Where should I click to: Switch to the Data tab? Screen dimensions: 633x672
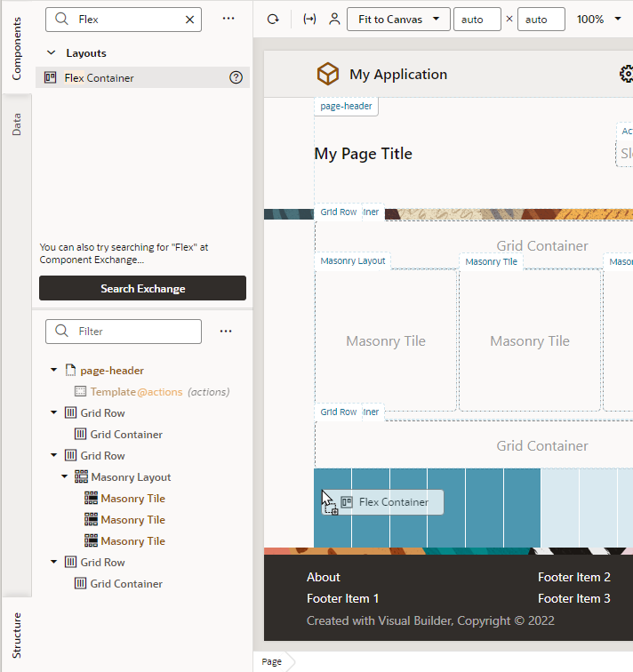(x=16, y=124)
